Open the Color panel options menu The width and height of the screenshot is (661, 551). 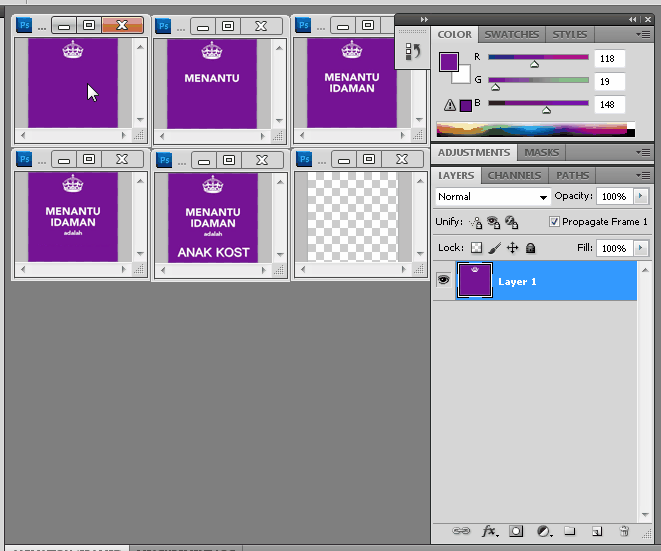coord(643,34)
